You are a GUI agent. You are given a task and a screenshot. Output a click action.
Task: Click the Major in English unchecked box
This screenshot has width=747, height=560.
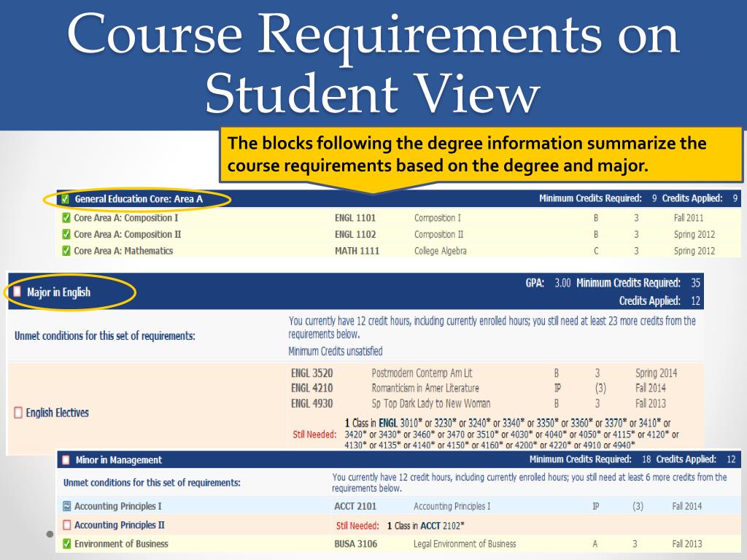tap(18, 292)
